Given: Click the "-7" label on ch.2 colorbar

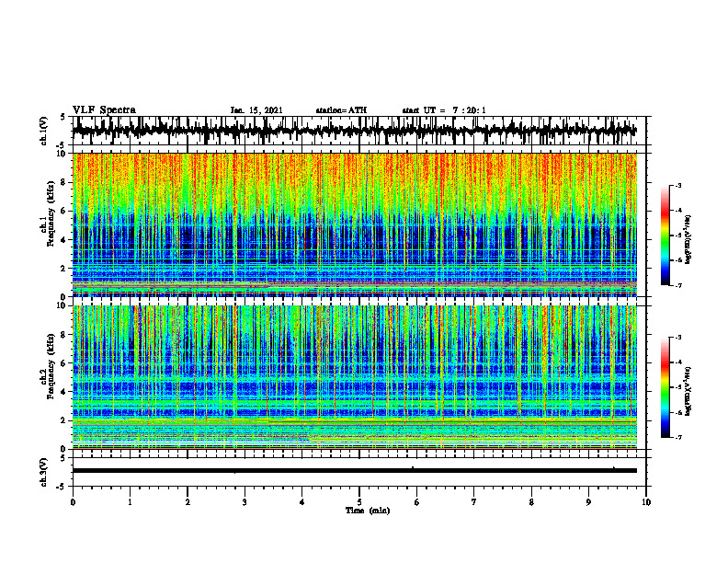Looking at the screenshot, I should coord(678,438).
